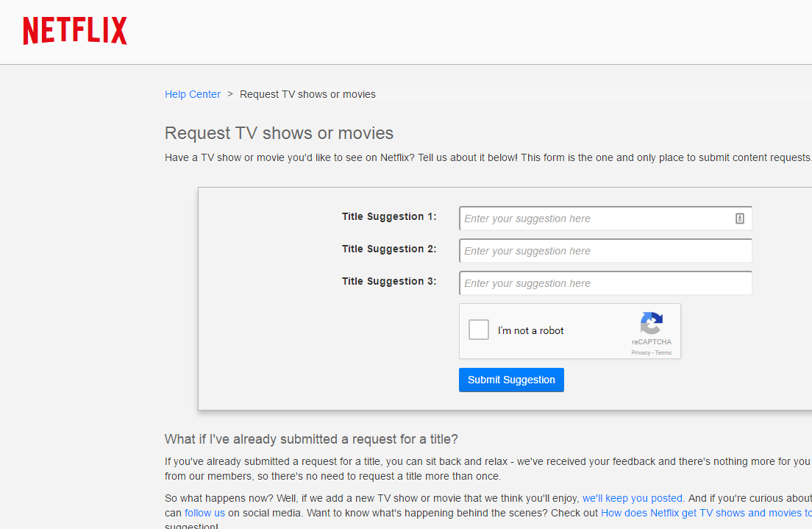Open the "we'll keep you posted" link
The height and width of the screenshot is (529, 812).
click(633, 498)
